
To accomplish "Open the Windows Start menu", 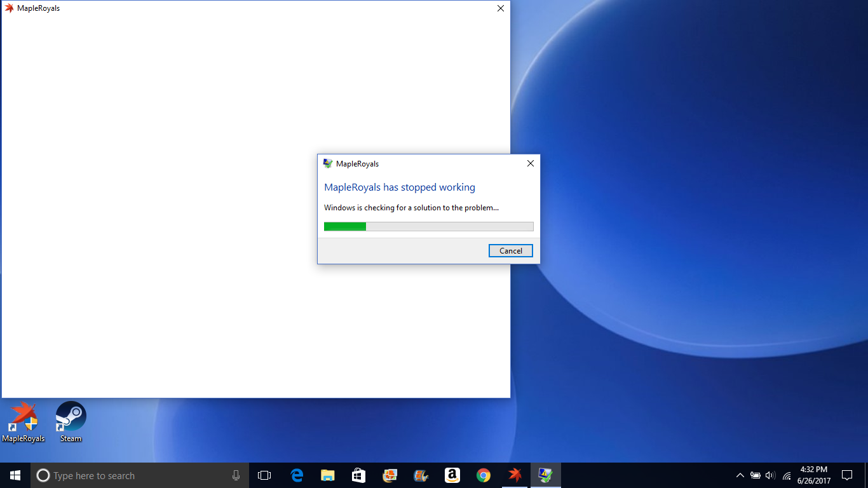I will click(x=15, y=475).
